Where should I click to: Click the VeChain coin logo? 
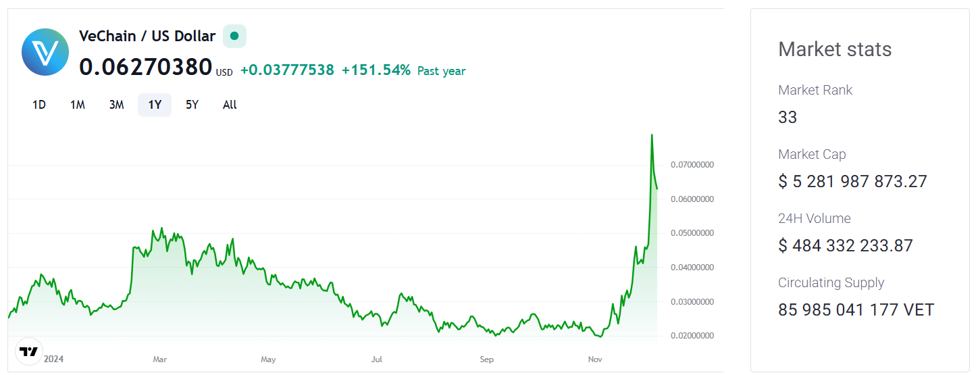click(x=45, y=52)
